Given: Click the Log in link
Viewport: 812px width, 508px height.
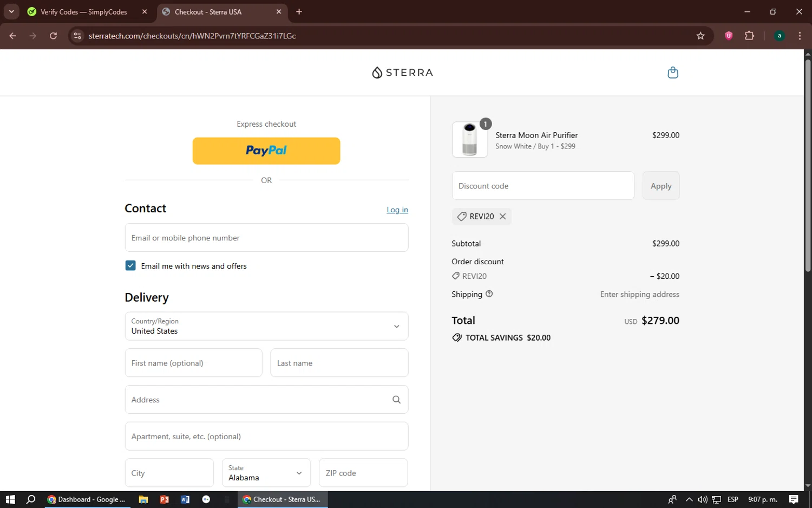Looking at the screenshot, I should click(x=397, y=210).
